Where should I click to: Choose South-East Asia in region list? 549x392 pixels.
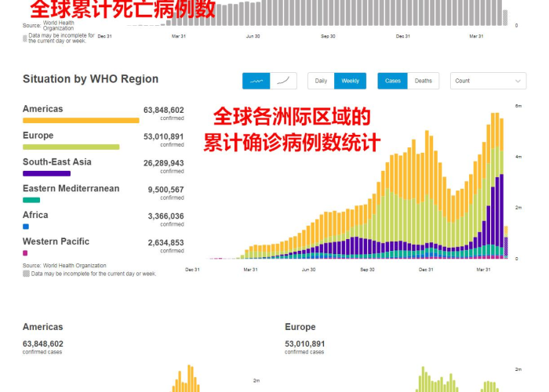(x=56, y=162)
